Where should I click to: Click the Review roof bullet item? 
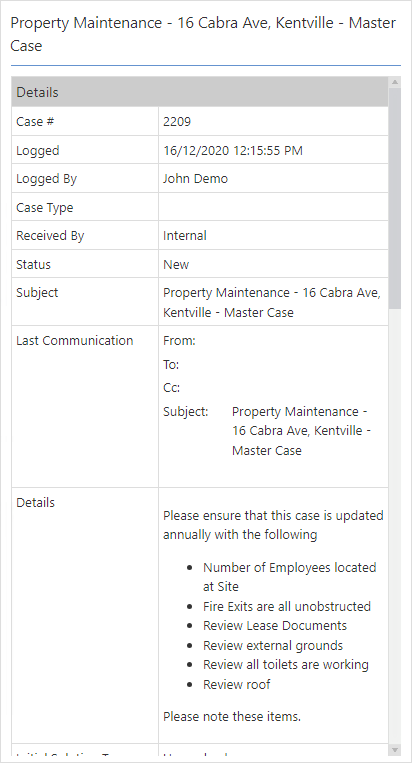click(236, 684)
